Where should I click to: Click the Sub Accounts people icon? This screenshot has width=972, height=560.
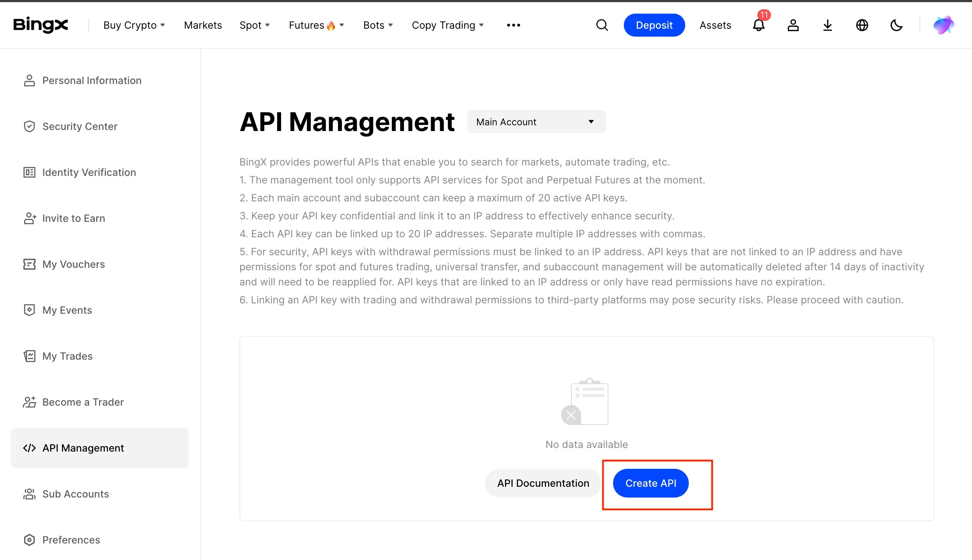pyautogui.click(x=29, y=494)
